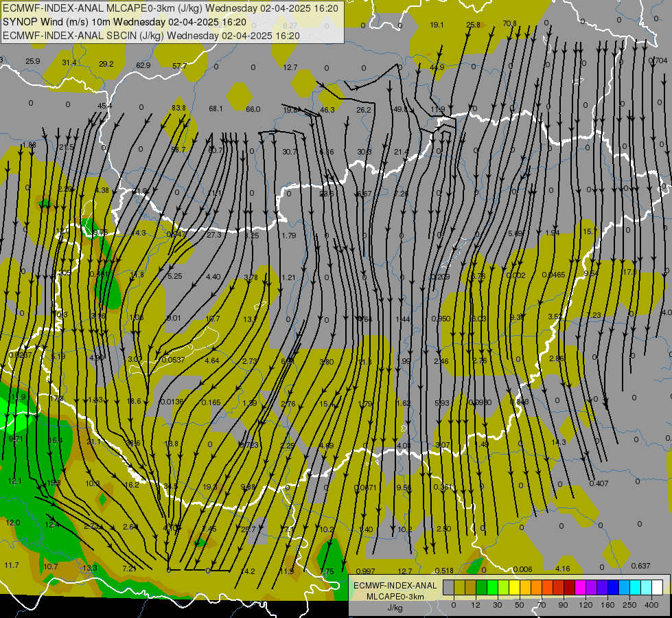Select the legend tick label 400

651,605
